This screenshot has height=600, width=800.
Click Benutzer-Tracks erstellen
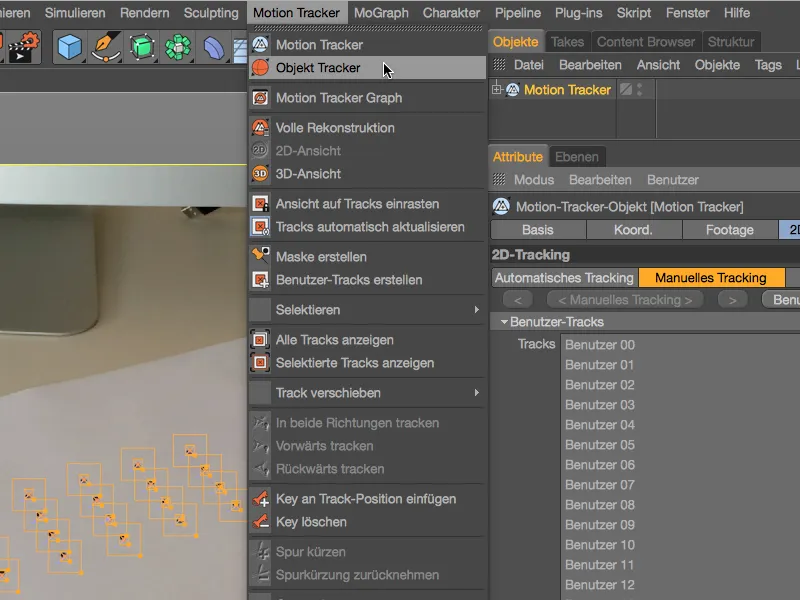pyautogui.click(x=367, y=280)
